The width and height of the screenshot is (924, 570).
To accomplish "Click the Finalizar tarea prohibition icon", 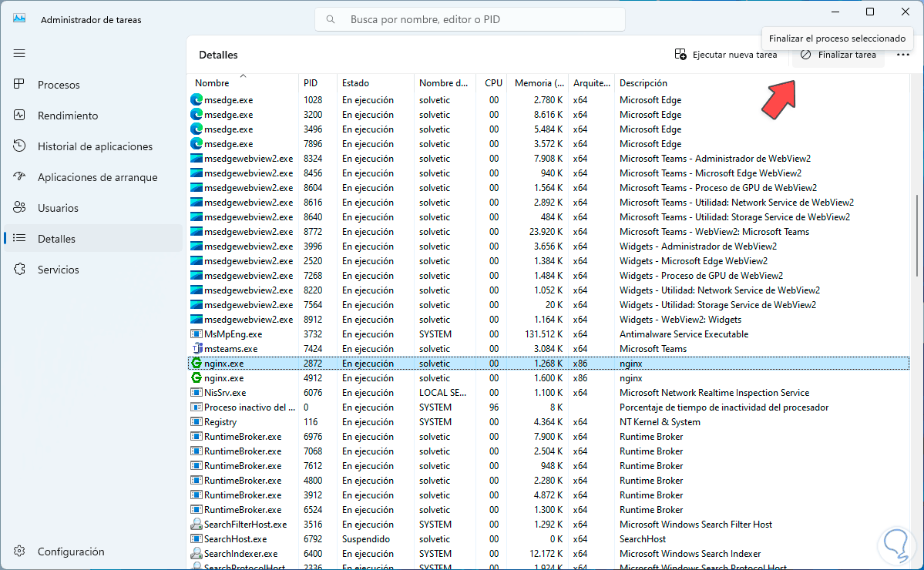I will 805,55.
